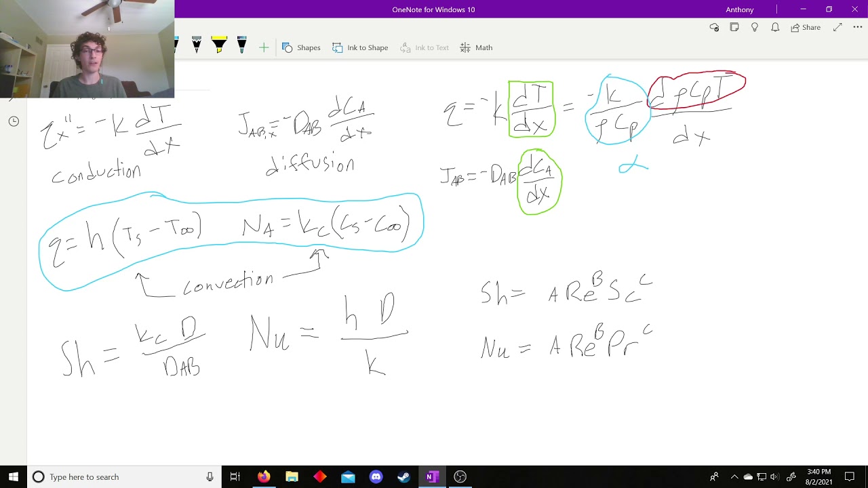Select the black pen tool
This screenshot has width=868, height=488.
click(197, 45)
